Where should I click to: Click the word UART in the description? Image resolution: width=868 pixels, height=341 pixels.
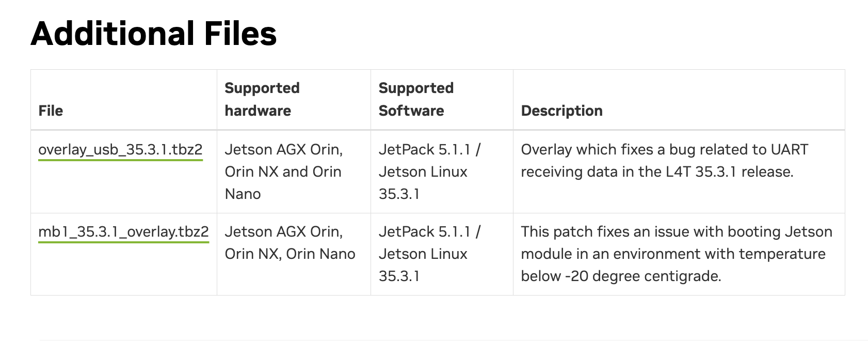(789, 150)
